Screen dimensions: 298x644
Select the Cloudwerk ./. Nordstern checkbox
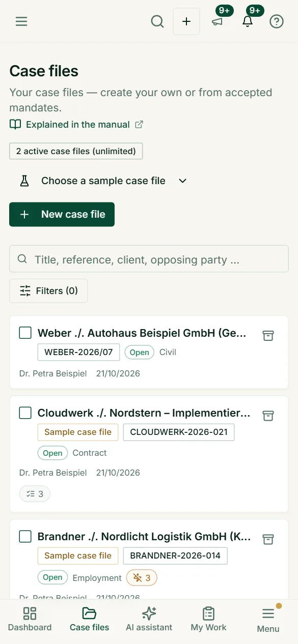tap(25, 413)
